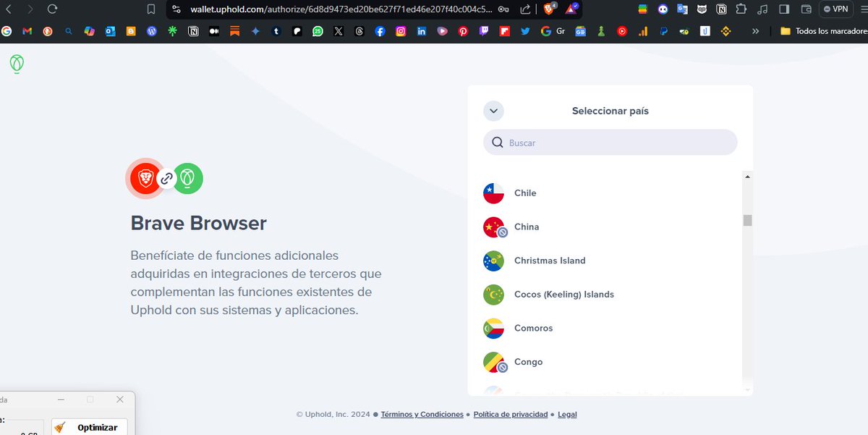The height and width of the screenshot is (435, 868).
Task: Open the Twitch bookmark
Action: [484, 32]
